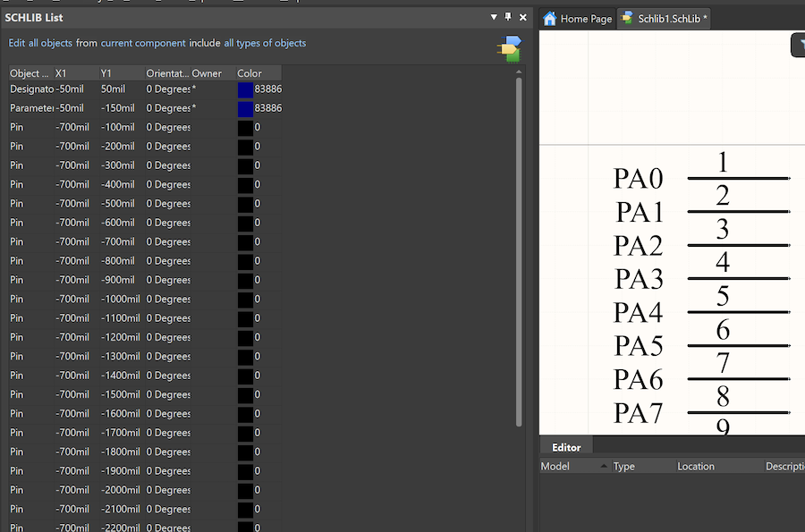Switch to the Schlib1.SchLib tab
Viewport: 805px width, 532px height.
tap(664, 19)
